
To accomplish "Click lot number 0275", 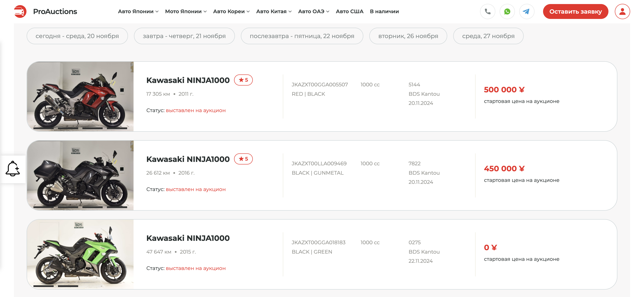I will tap(414, 242).
